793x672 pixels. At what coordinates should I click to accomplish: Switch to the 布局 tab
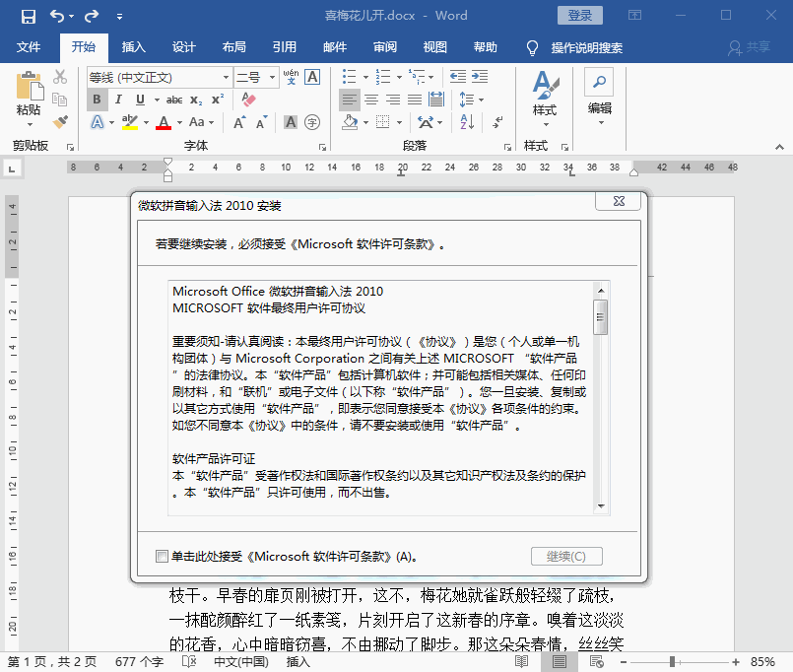point(234,47)
